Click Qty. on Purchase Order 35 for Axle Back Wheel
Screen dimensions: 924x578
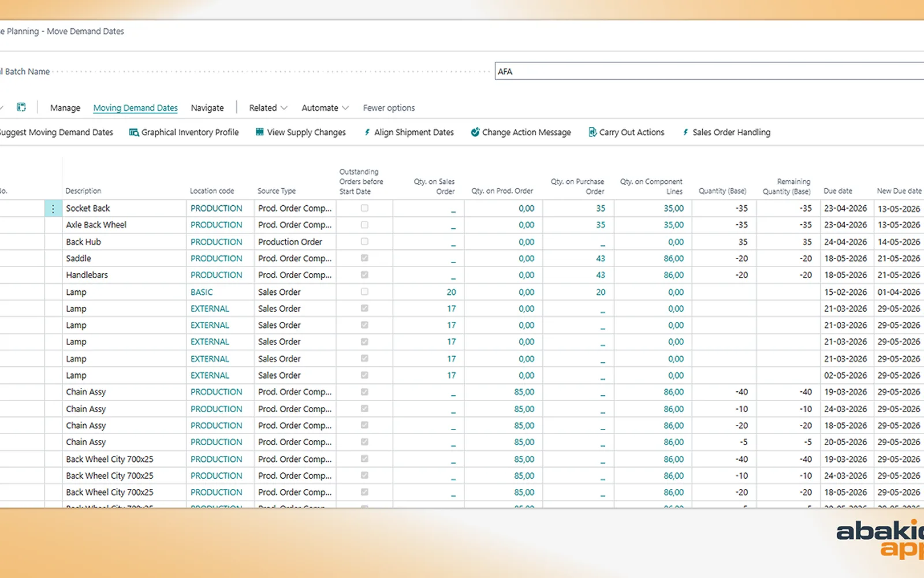(x=601, y=225)
